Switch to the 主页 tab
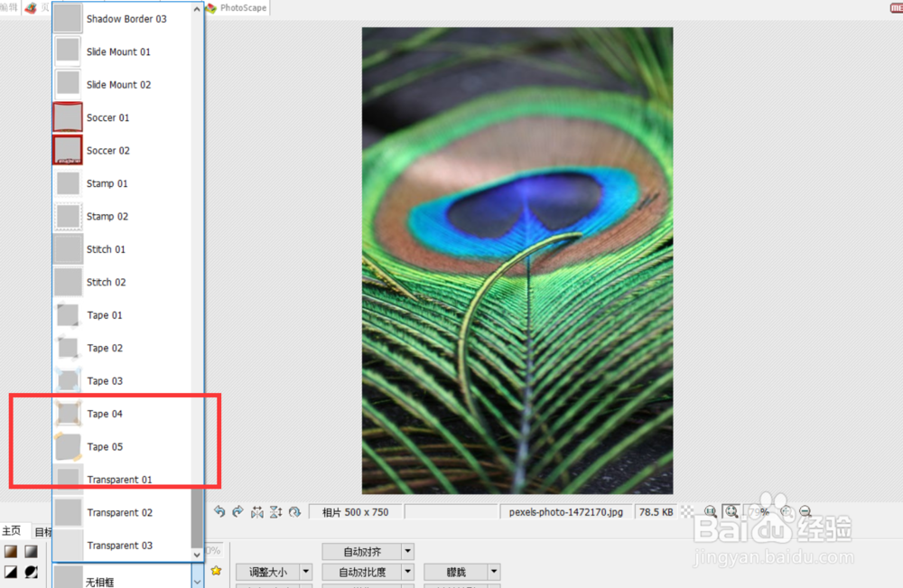 click(x=12, y=530)
